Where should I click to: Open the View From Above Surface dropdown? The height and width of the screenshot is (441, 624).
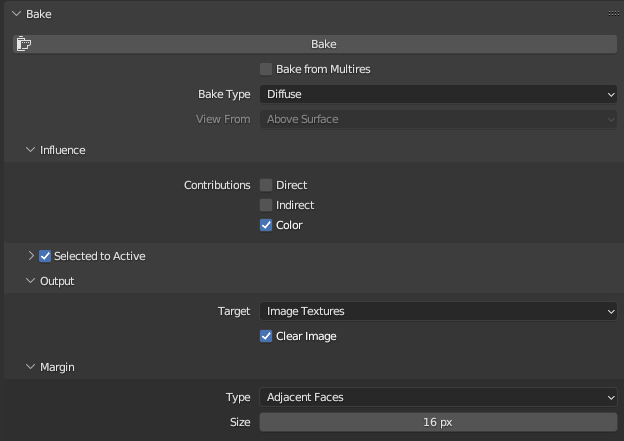[x=438, y=119]
